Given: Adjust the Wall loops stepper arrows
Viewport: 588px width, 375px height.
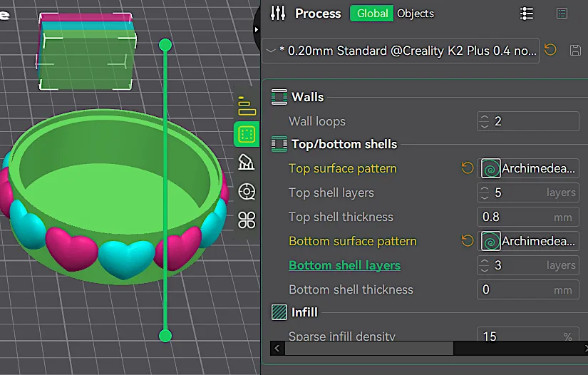Looking at the screenshot, I should click(x=485, y=121).
